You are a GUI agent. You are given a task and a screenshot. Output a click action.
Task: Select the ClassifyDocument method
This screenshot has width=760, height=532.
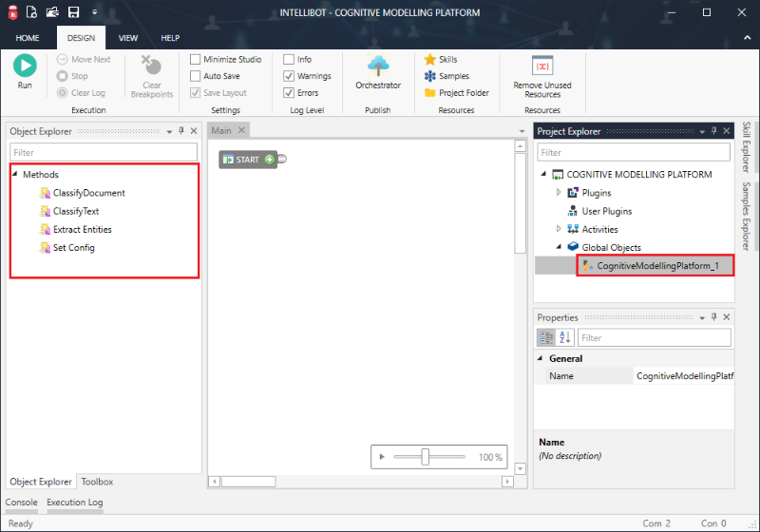[88, 193]
